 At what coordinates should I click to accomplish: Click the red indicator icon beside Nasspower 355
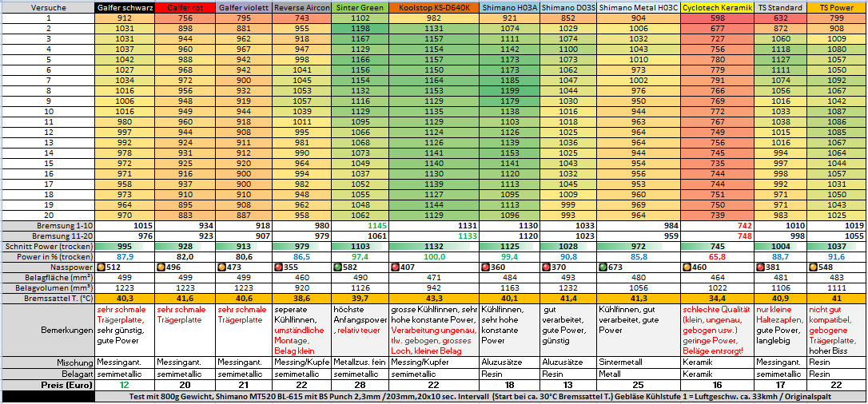coord(277,268)
